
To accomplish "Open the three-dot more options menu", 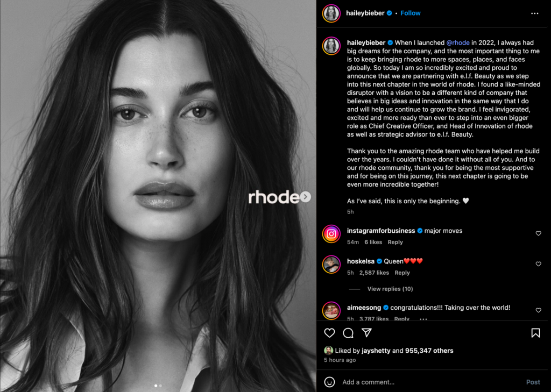I will [534, 13].
